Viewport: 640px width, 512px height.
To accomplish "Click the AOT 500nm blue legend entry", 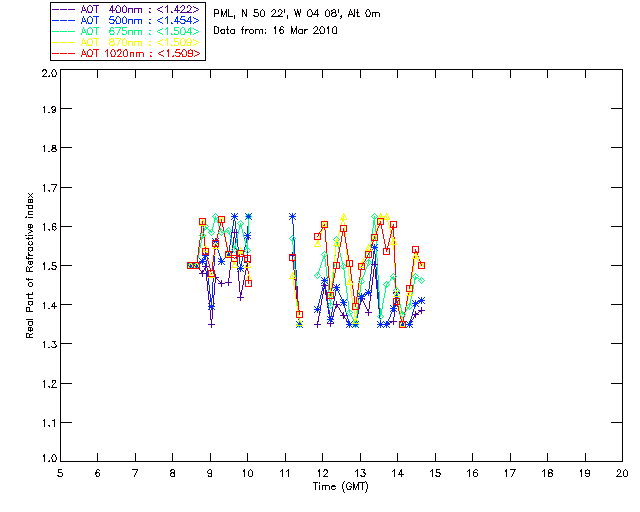I will [x=127, y=20].
